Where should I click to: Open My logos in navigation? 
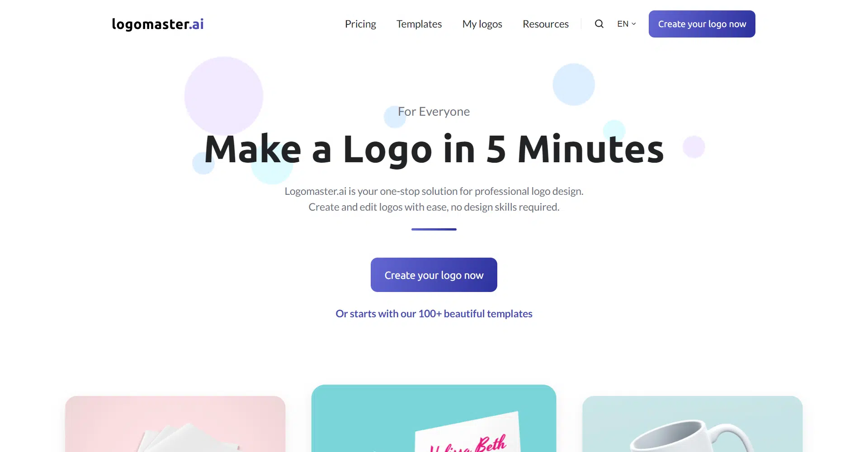(x=482, y=24)
